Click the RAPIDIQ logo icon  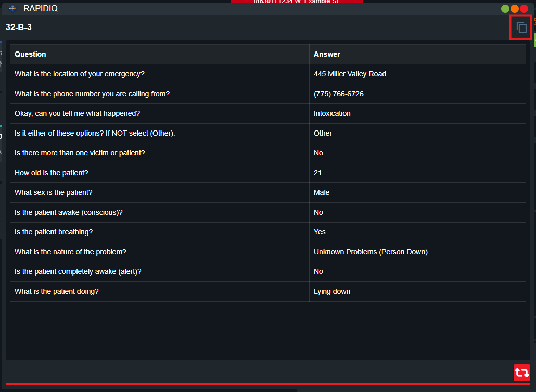pyautogui.click(x=12, y=8)
